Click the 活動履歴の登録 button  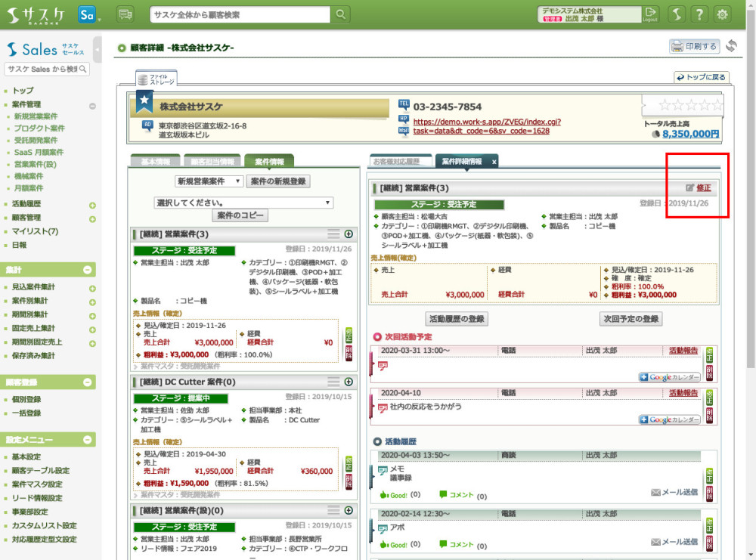coord(457,319)
